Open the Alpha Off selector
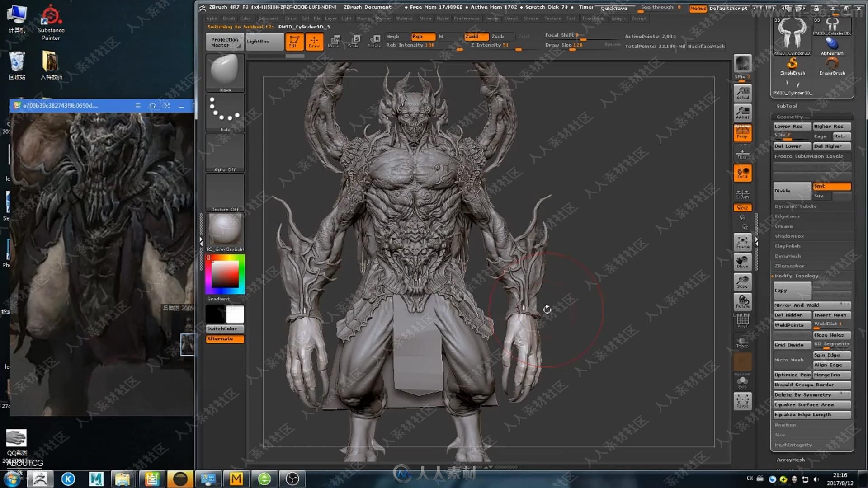The image size is (868, 488). (x=225, y=153)
